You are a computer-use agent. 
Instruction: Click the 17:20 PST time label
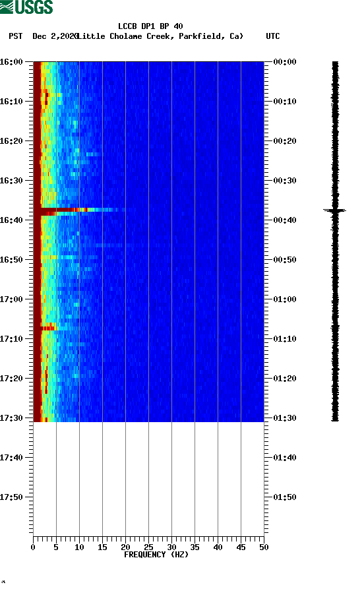point(11,379)
